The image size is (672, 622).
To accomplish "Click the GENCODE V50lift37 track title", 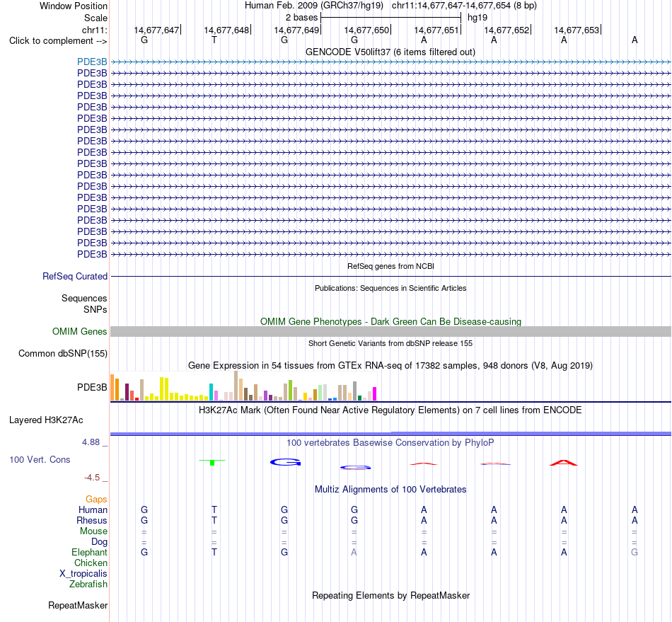I will pos(390,52).
